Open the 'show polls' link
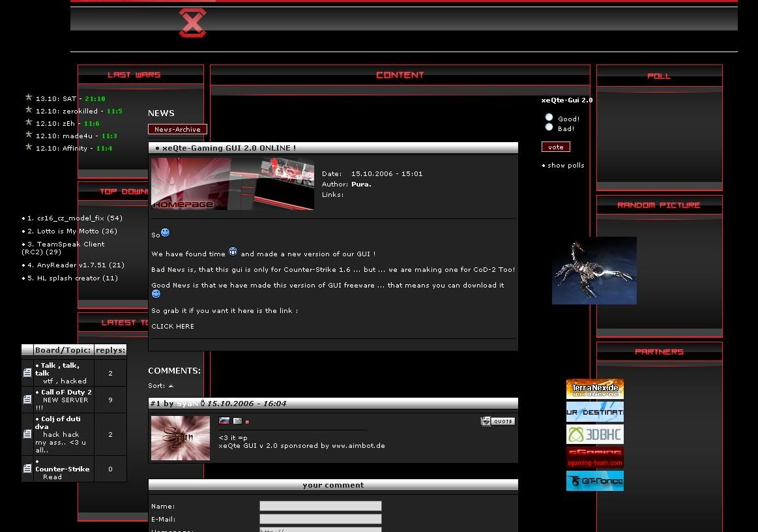Viewport: 758px width, 532px height. (x=566, y=166)
